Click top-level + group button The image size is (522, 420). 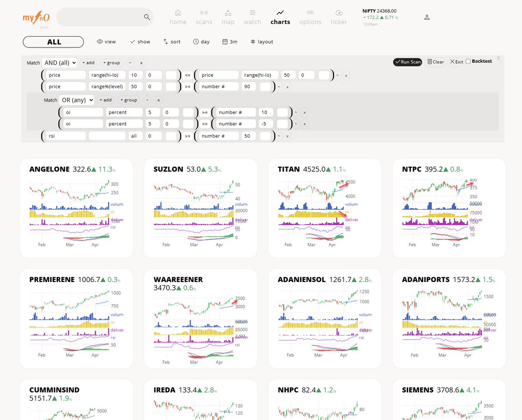tap(111, 63)
